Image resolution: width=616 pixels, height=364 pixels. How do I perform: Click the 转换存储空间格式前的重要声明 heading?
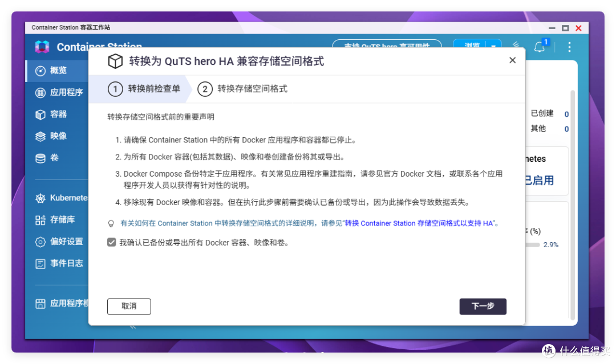(x=161, y=117)
